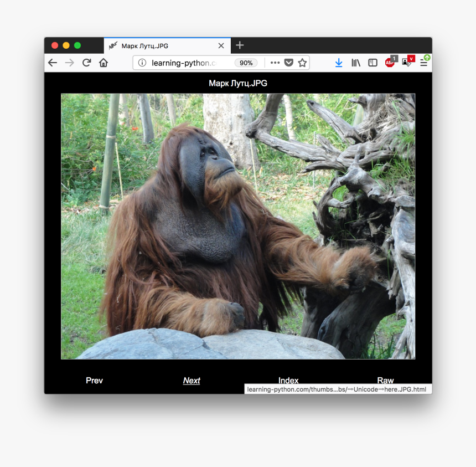Save the page to Pocket
Screen dimensions: 476x467
[288, 63]
